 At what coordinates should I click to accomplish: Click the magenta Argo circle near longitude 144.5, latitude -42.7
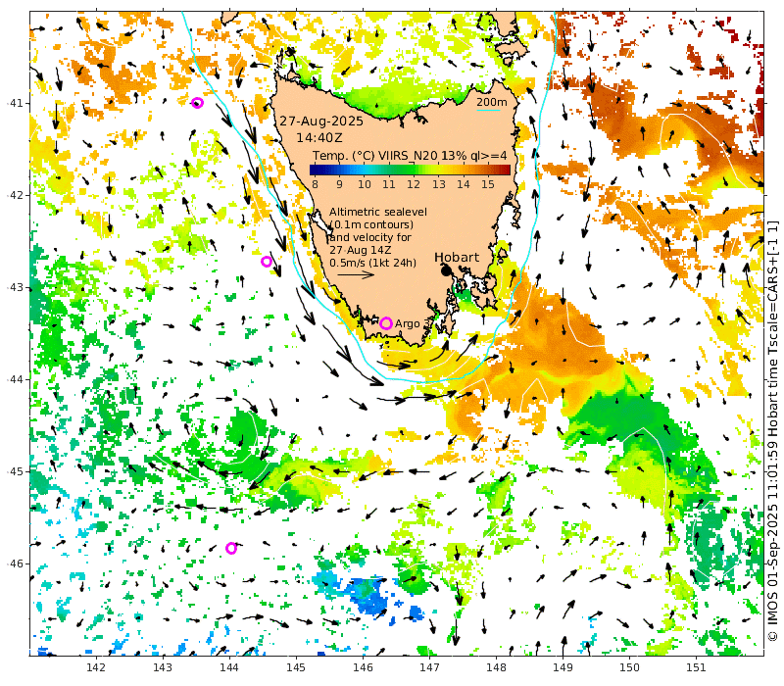coord(267,262)
